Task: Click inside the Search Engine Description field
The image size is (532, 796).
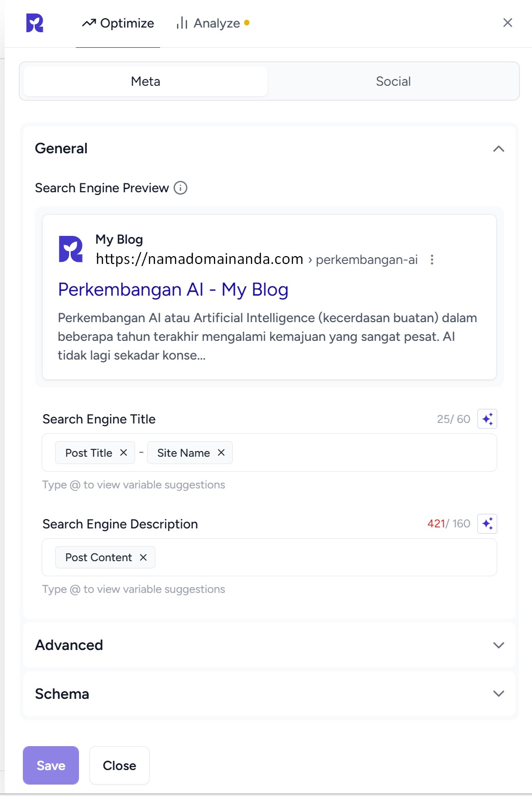Action: point(322,558)
